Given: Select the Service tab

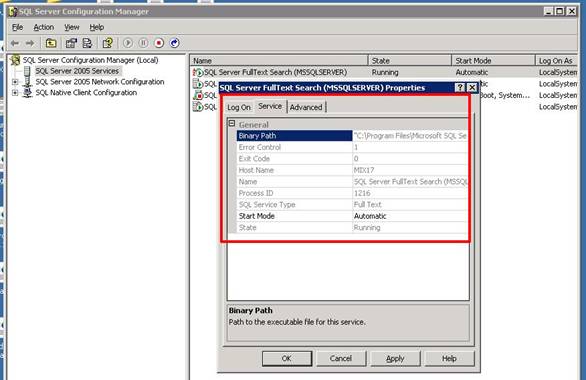Looking at the screenshot, I should click(270, 106).
